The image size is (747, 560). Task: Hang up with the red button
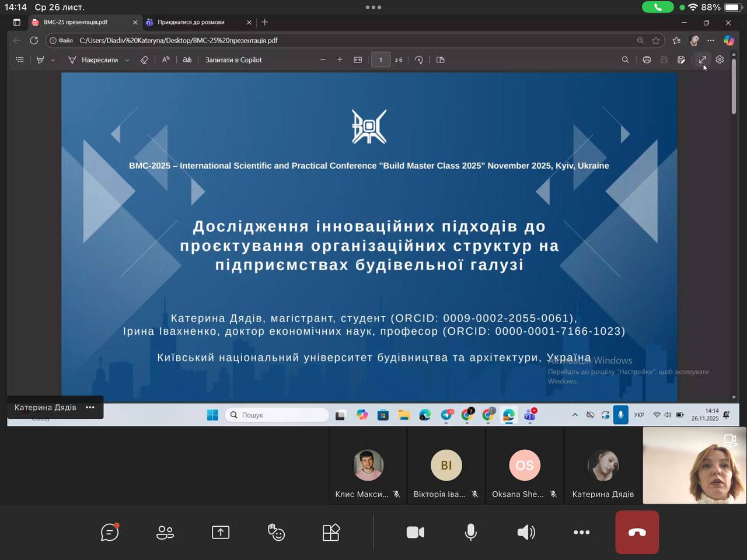tap(637, 532)
